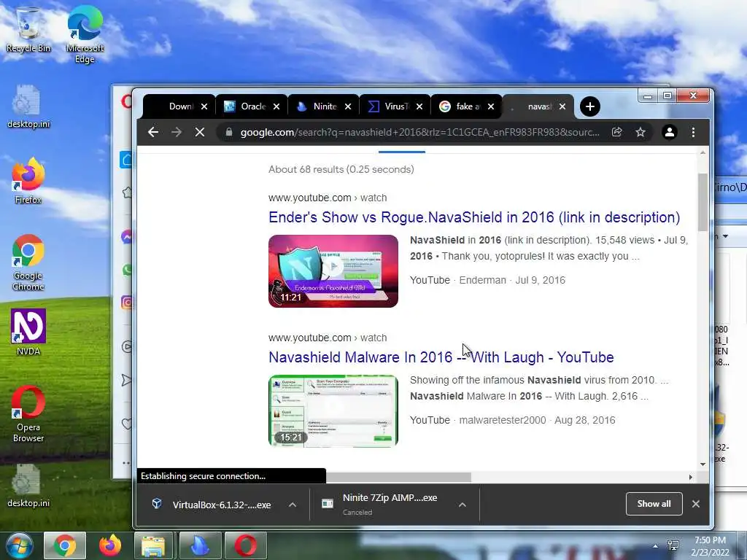The width and height of the screenshot is (747, 560).
Task: Click the Opera taskbar button
Action: [245, 545]
